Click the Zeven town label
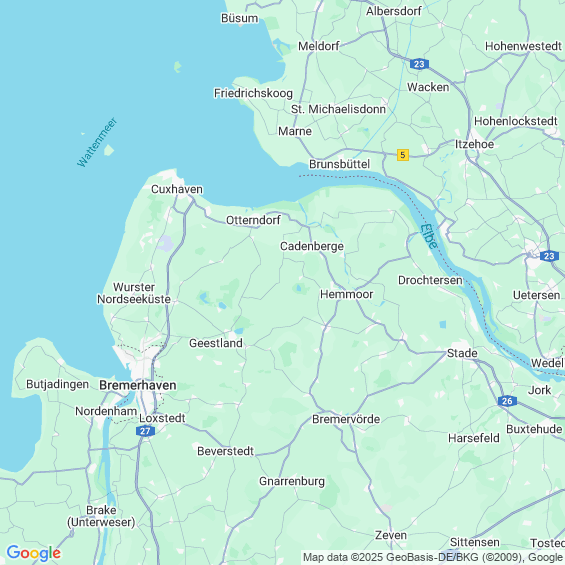This screenshot has width=565, height=565. coord(391,535)
